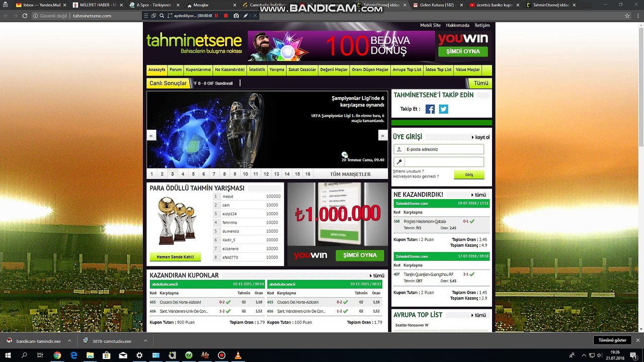Click Tümünü göster downloads button

612,340
